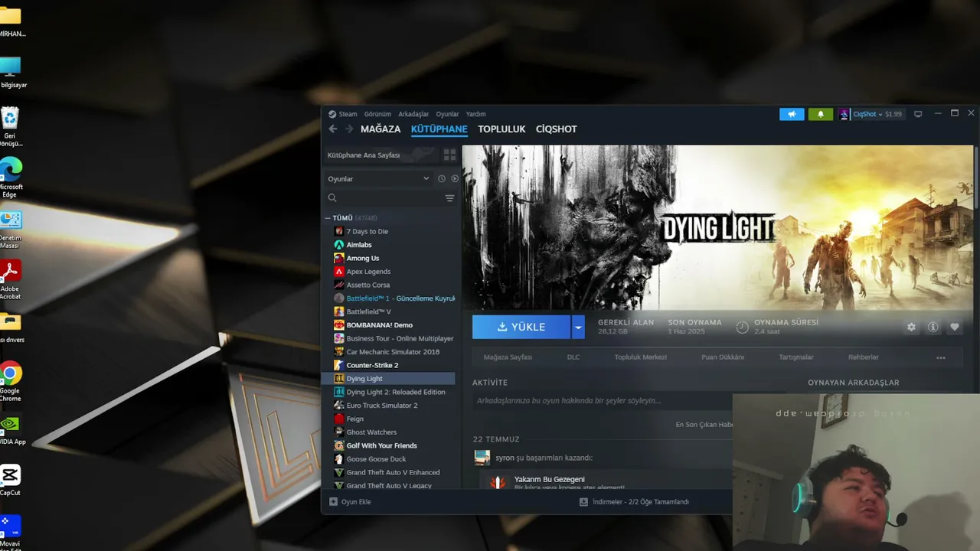Open the NVIDIA App desktop shortcut

[11, 432]
